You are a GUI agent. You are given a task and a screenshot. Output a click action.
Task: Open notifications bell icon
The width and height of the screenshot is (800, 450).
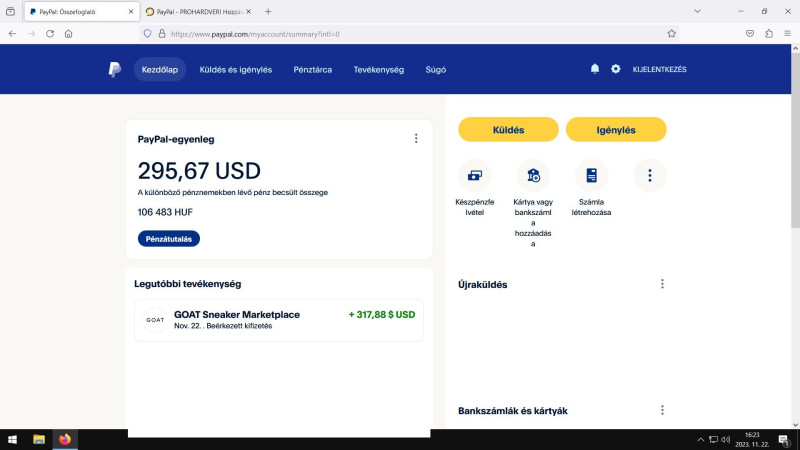[x=595, y=69]
